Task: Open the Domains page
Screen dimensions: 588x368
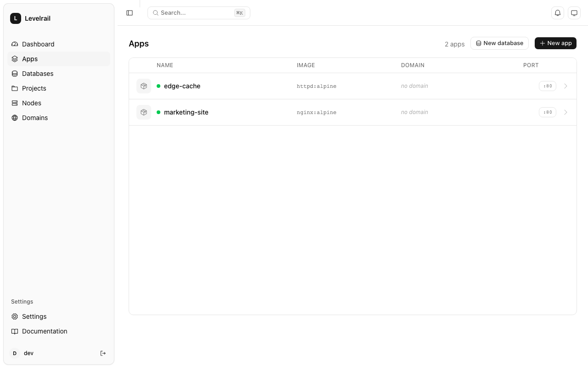Action: click(x=59, y=118)
